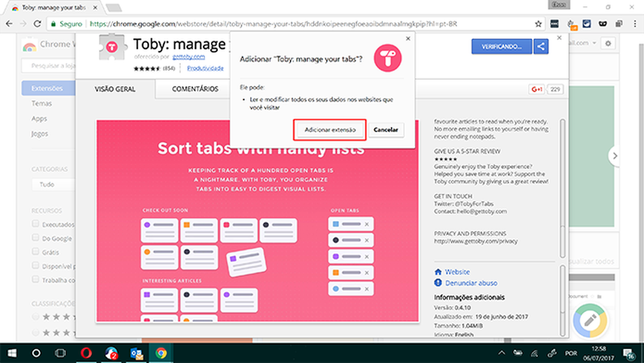
Task: Open the Website link
Action: (457, 272)
